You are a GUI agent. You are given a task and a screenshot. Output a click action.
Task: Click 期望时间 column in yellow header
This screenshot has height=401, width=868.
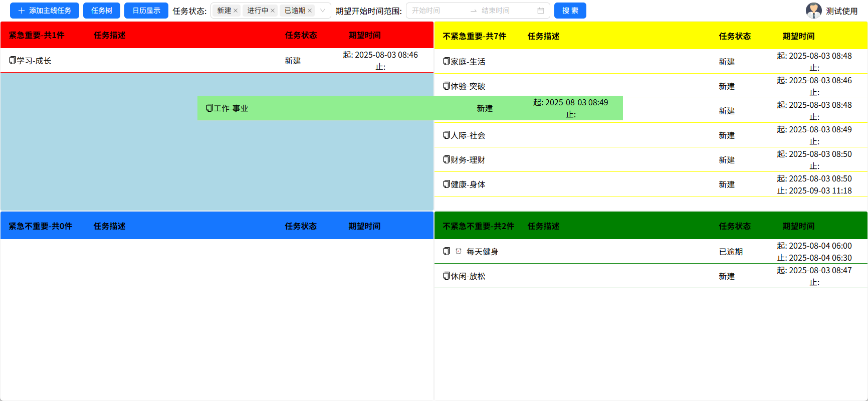798,36
